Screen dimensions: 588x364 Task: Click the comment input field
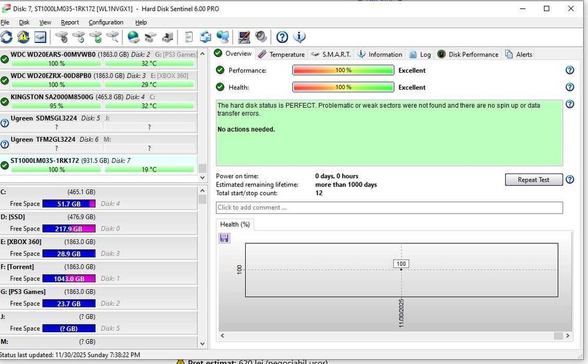coord(389,208)
